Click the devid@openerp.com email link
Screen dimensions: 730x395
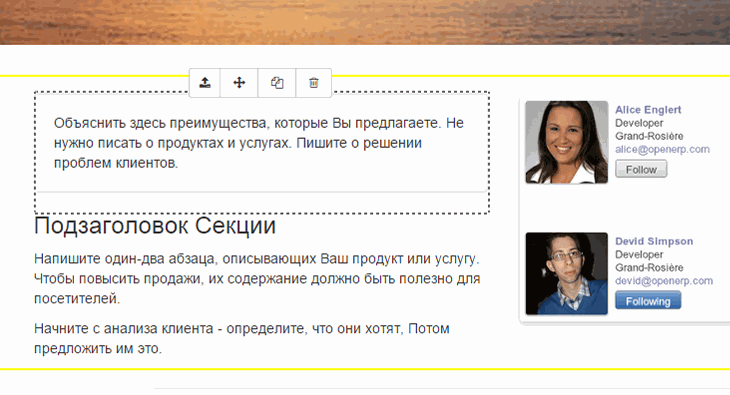point(664,280)
